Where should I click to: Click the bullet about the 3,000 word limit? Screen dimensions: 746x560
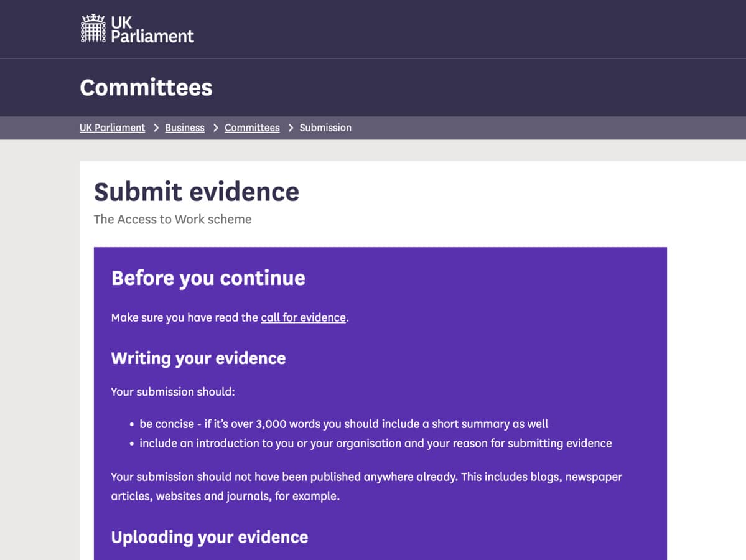pos(341,424)
